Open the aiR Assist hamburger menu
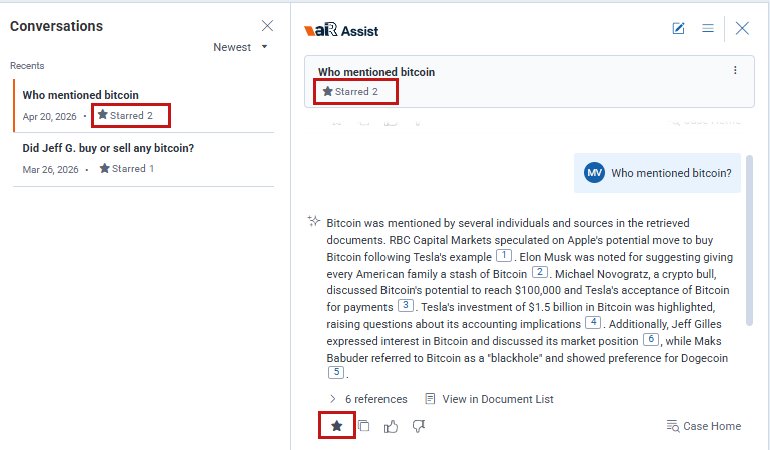770x450 pixels. [708, 28]
